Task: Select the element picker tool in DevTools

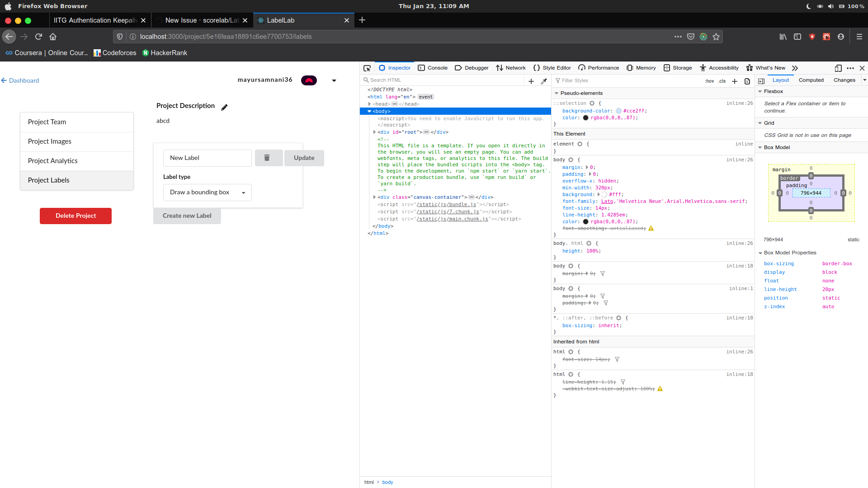Action: pyautogui.click(x=367, y=68)
